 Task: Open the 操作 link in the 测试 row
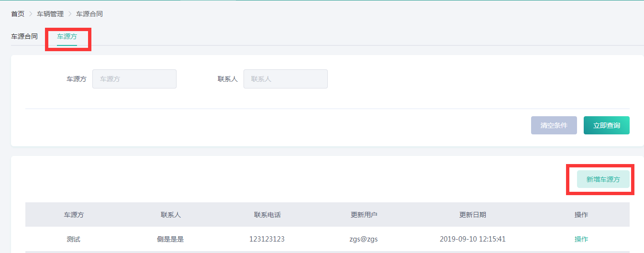pyautogui.click(x=581, y=239)
